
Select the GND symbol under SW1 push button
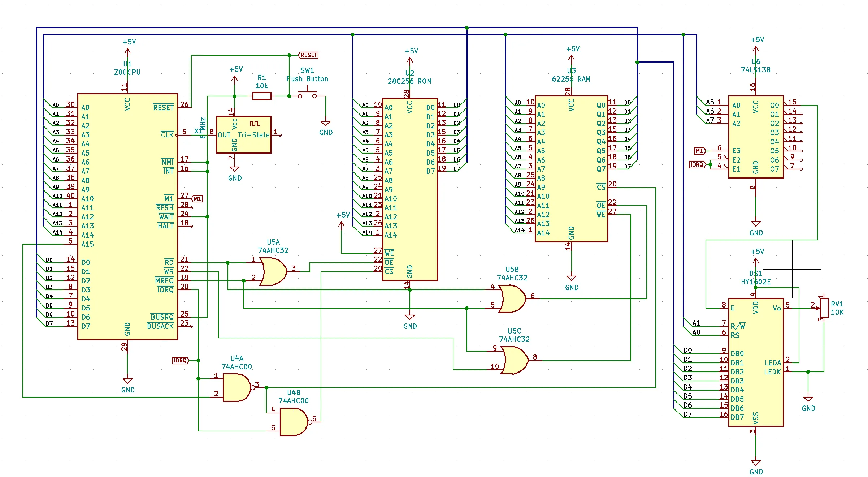click(x=326, y=128)
